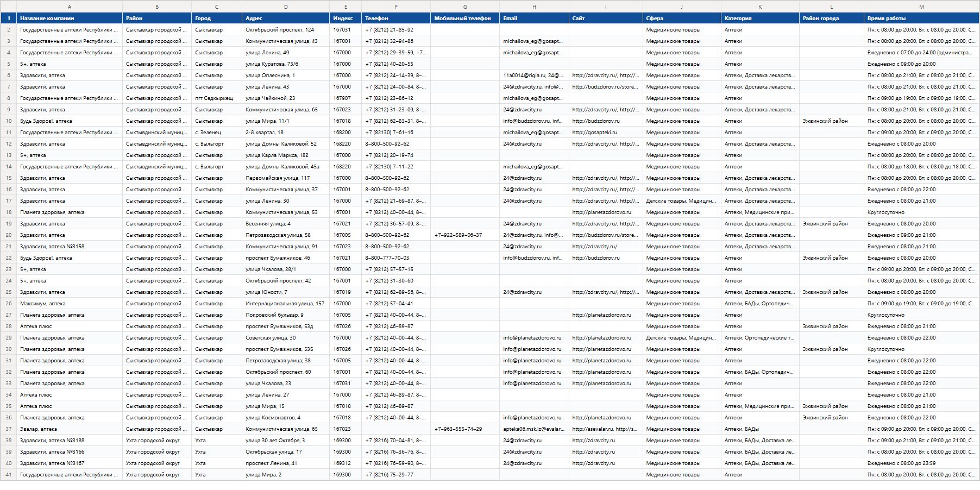Select entire column J via its letter
Viewport: 980px width, 490px height.
682,7
